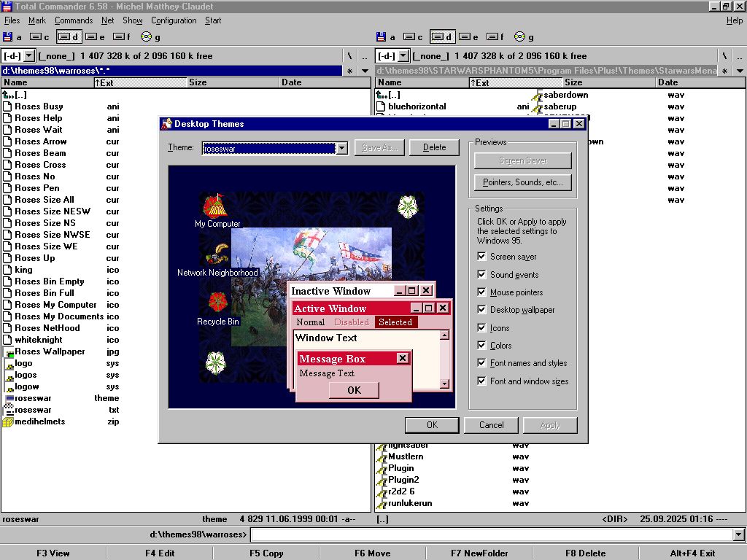The image size is (747, 560).
Task: Select drive a icon in left panel
Action: pyautogui.click(x=8, y=37)
